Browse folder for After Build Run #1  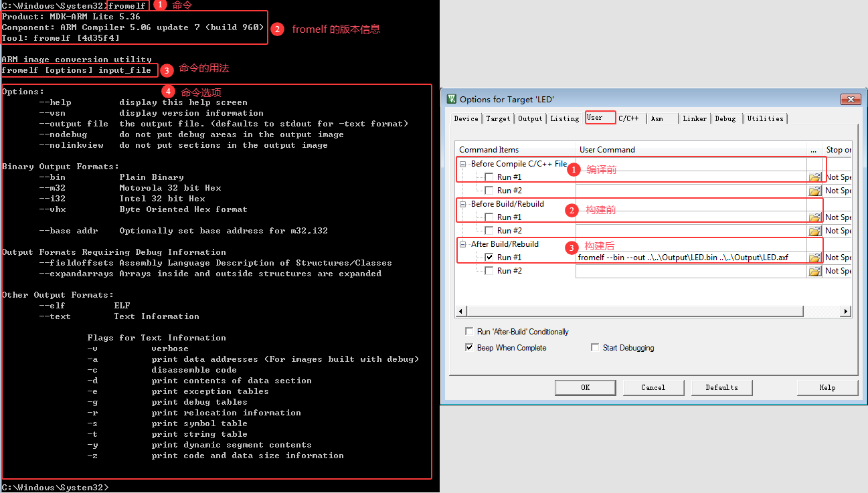point(814,258)
